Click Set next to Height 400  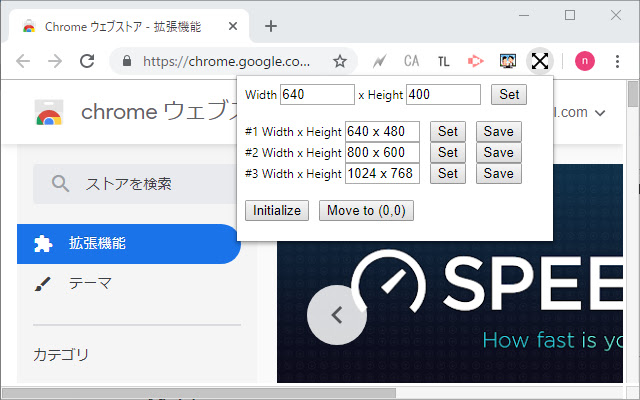(509, 95)
